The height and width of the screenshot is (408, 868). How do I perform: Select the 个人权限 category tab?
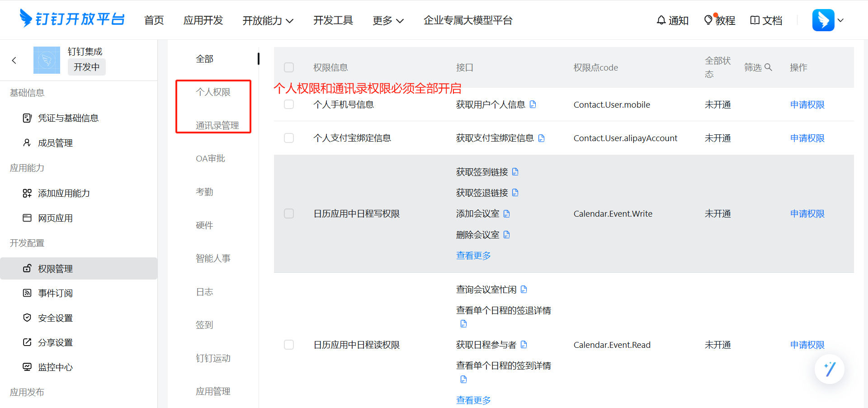click(x=213, y=92)
